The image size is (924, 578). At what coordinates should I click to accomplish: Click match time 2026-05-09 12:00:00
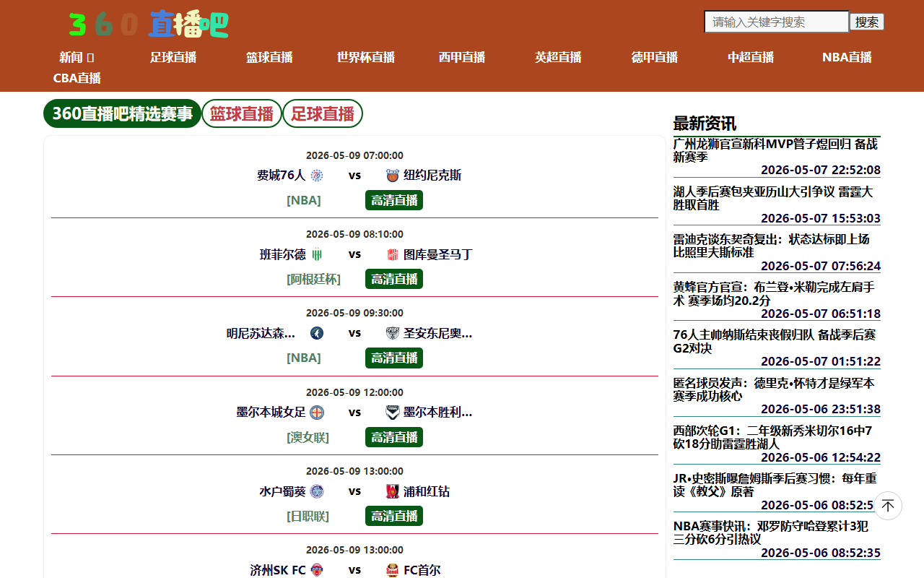354,392
